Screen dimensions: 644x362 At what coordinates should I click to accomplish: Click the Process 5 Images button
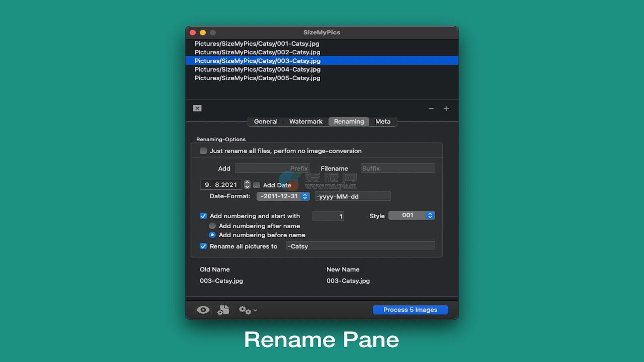click(x=410, y=310)
